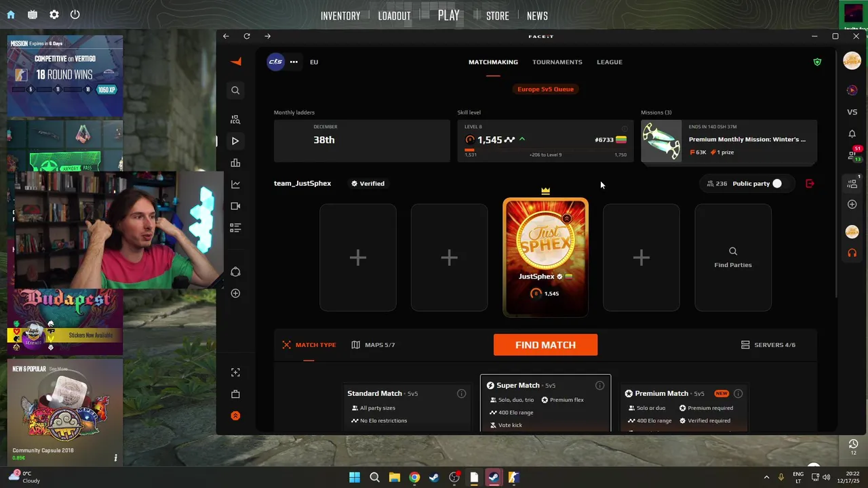The height and width of the screenshot is (488, 868).
Task: Open the EU region selector
Action: pyautogui.click(x=314, y=62)
